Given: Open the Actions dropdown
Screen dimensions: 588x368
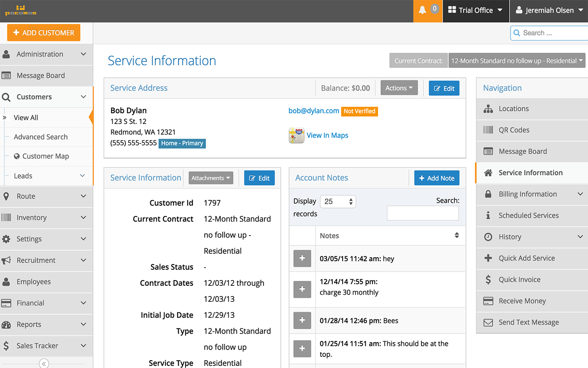Looking at the screenshot, I should coord(399,88).
